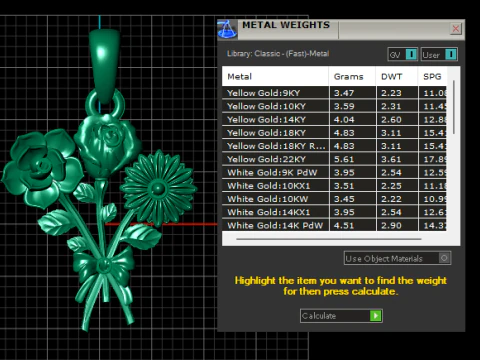Image resolution: width=480 pixels, height=360 pixels.
Task: Toggle the GV library switch
Action: [x=403, y=54]
